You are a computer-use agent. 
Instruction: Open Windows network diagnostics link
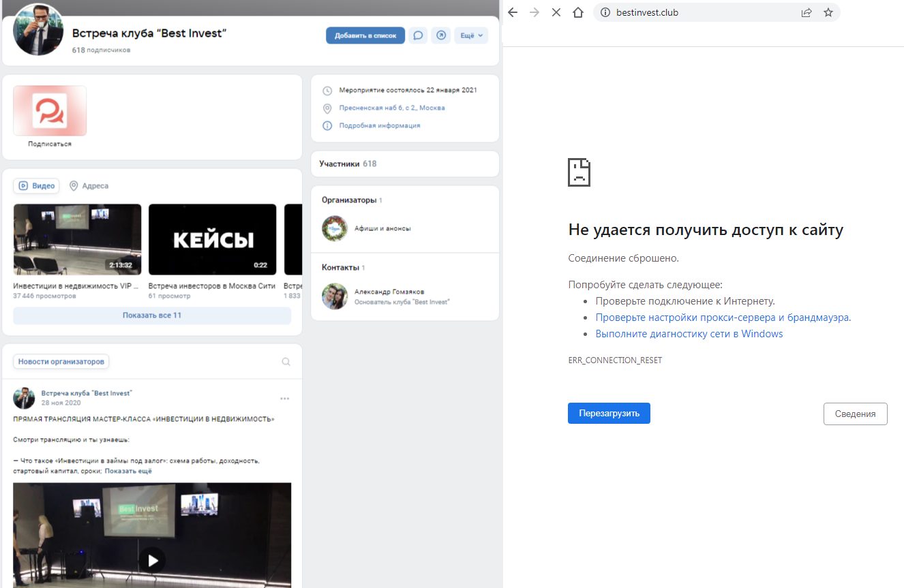[x=689, y=334]
